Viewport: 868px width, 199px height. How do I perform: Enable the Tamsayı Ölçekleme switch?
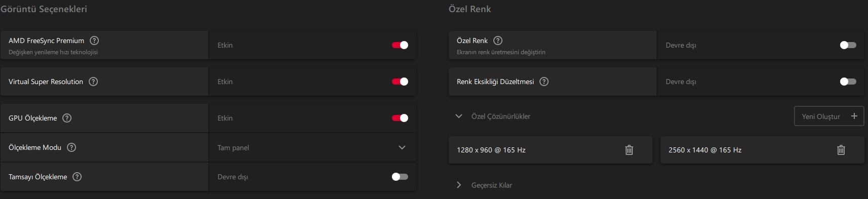(400, 177)
